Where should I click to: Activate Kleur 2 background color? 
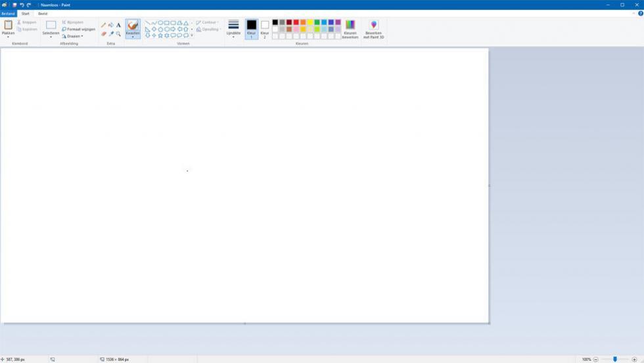(x=265, y=29)
